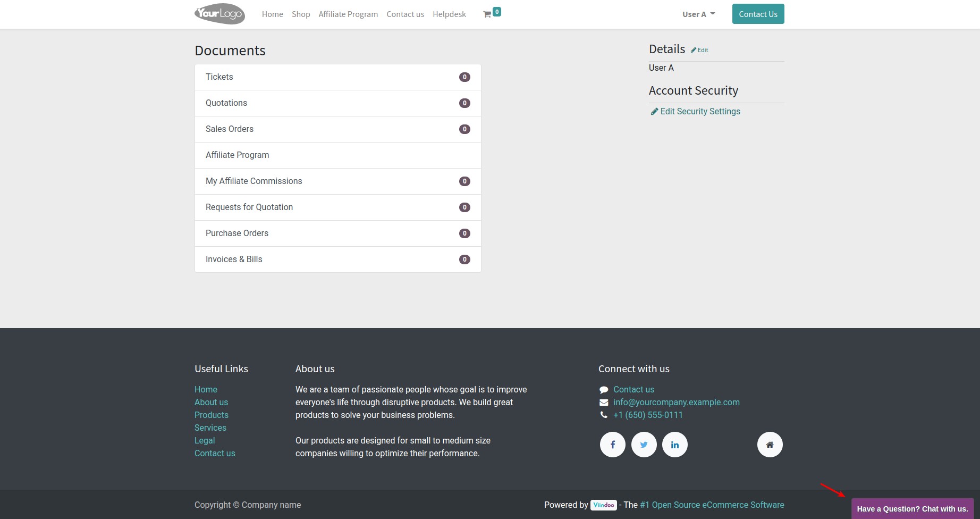
Task: Click the envelope icon next to the email address
Action: (603, 402)
